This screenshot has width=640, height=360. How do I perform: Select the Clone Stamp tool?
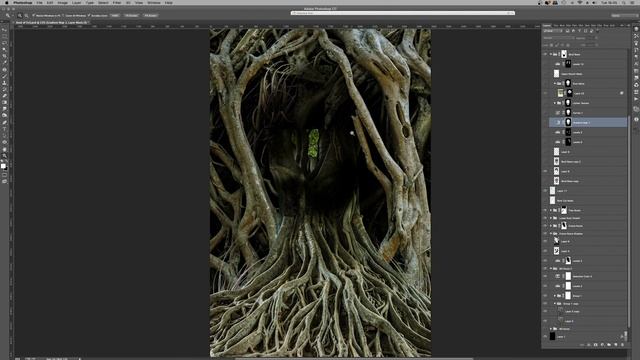[4, 82]
